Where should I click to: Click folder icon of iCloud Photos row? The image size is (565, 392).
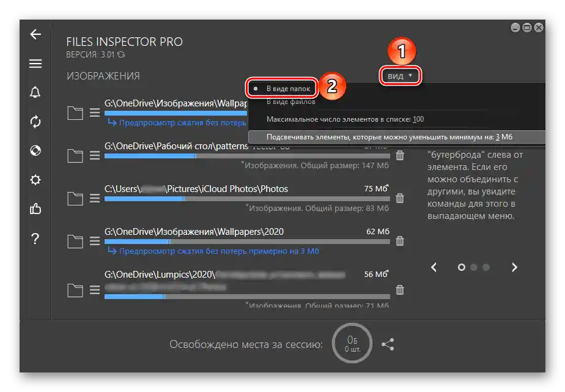coord(75,199)
